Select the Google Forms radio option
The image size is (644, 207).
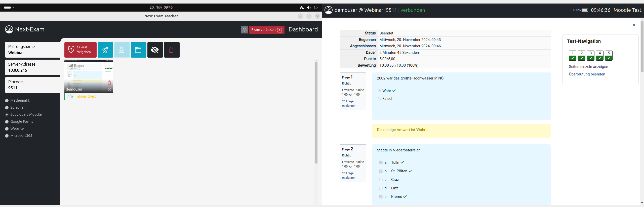point(7,122)
